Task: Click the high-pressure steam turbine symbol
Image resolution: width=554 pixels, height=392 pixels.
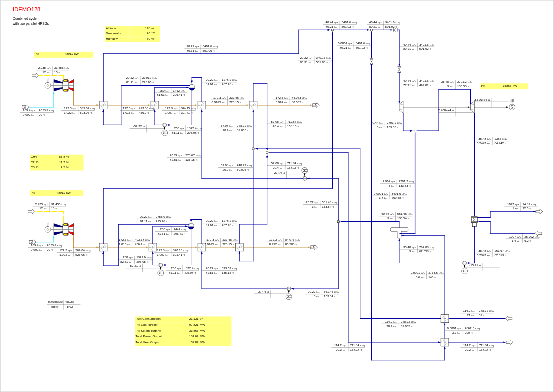Action: (401, 107)
